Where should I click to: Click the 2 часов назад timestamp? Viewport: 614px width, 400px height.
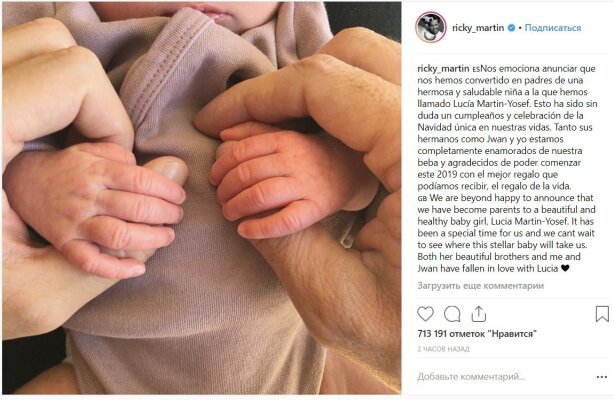(443, 349)
